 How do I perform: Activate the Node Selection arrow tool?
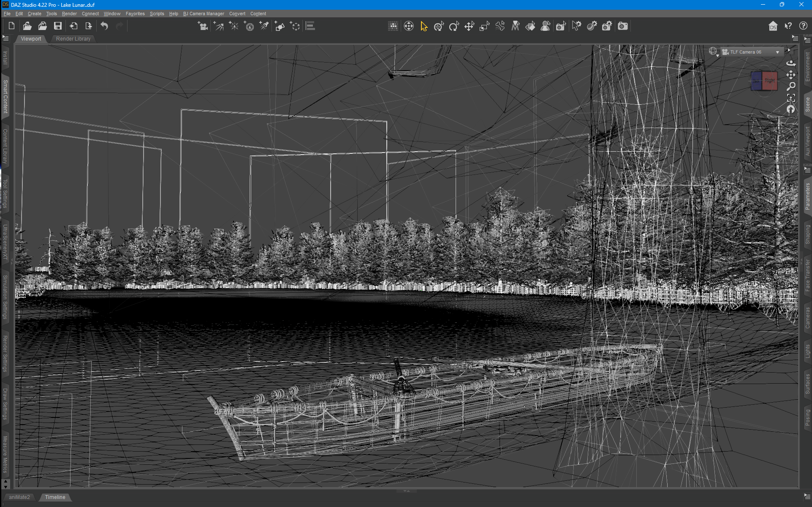click(x=424, y=26)
